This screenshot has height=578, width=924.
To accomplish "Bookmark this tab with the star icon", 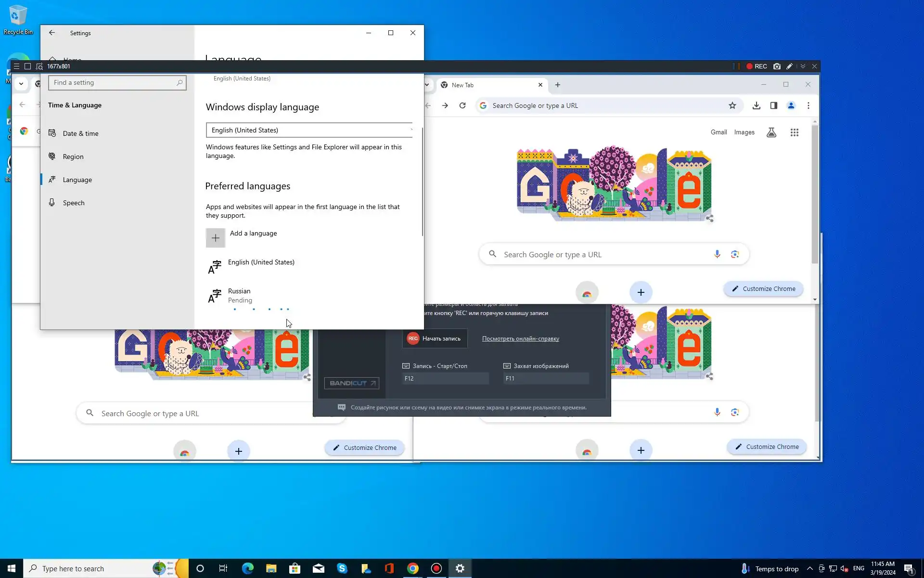I will pos(732,105).
